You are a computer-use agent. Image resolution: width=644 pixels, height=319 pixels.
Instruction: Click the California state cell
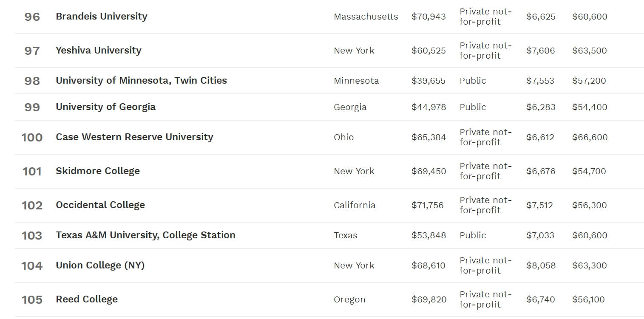(x=355, y=205)
